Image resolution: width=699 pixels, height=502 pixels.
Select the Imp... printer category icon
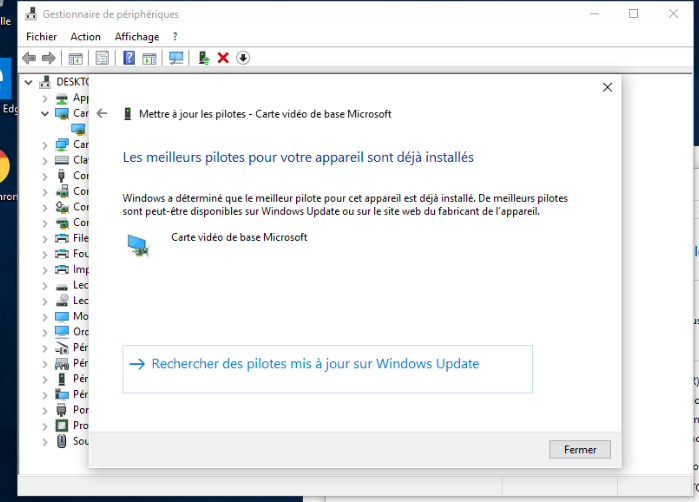click(62, 269)
